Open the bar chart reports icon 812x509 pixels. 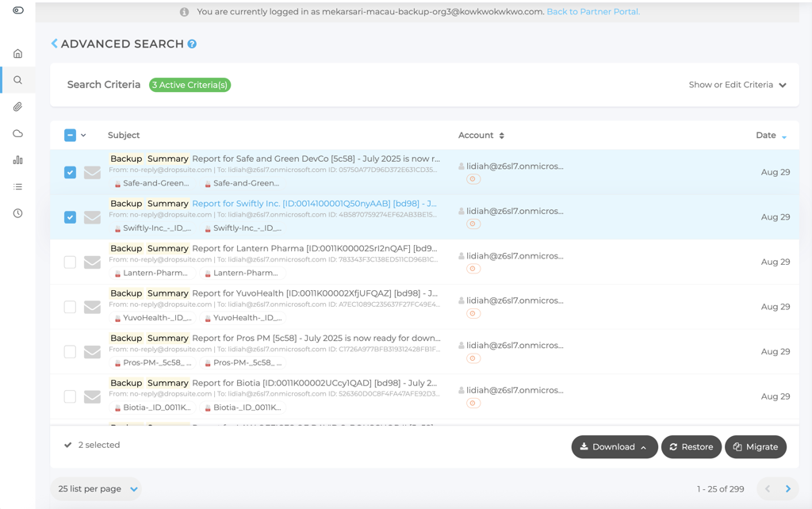point(17,160)
